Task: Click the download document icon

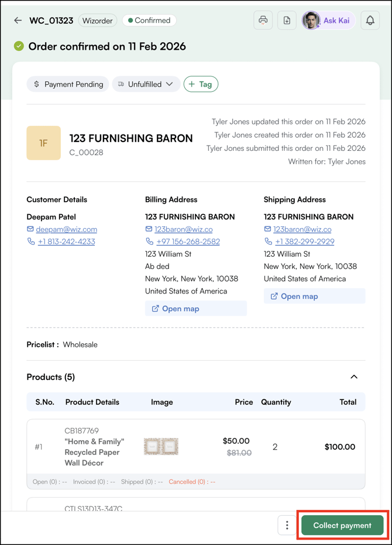Action: coord(287,20)
